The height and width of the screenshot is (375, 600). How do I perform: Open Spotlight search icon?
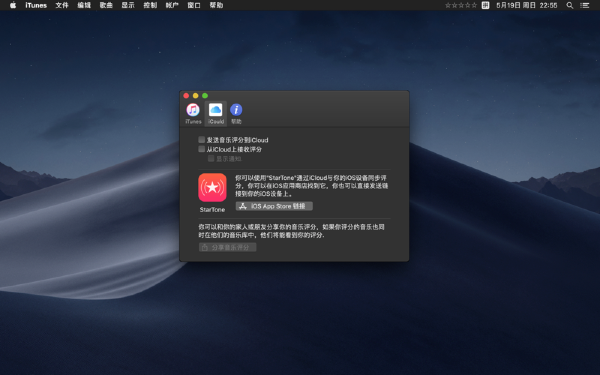570,5
